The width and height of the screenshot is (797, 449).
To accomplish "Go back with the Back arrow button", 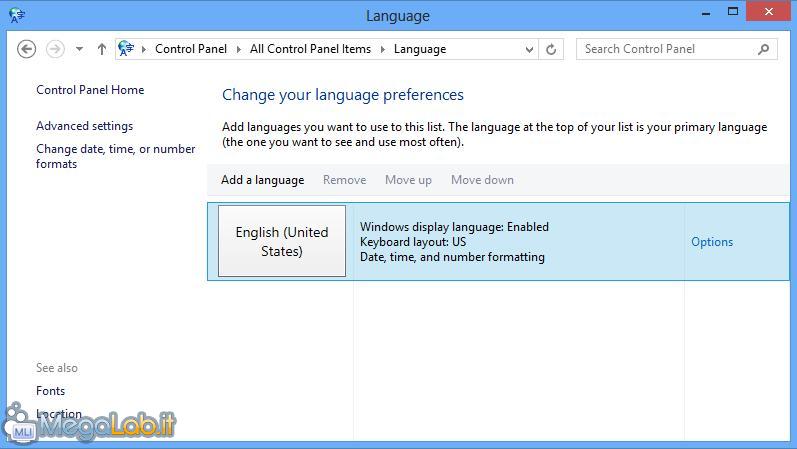I will 26,49.
